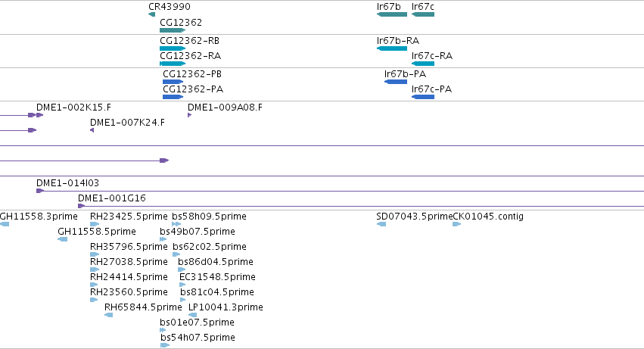Click the DME1-007K24.F label
644x349 pixels.
127,123
